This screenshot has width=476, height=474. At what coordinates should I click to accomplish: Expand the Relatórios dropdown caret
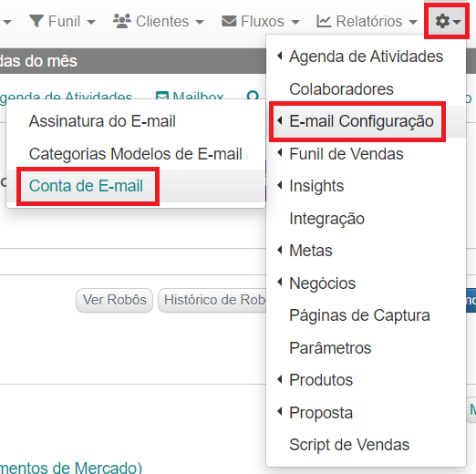tap(412, 22)
